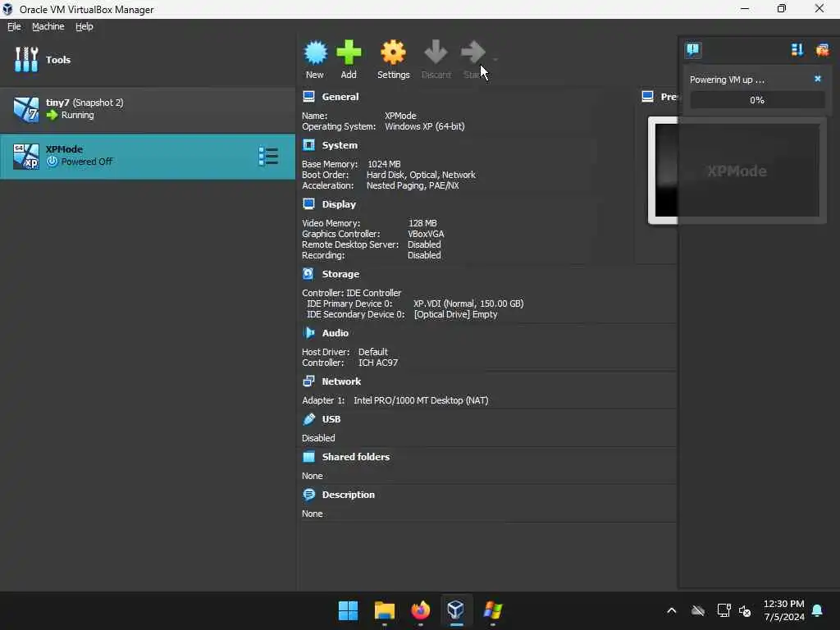Screen dimensions: 840x630
Task: Click the clear all notifications icon
Action: (x=822, y=50)
